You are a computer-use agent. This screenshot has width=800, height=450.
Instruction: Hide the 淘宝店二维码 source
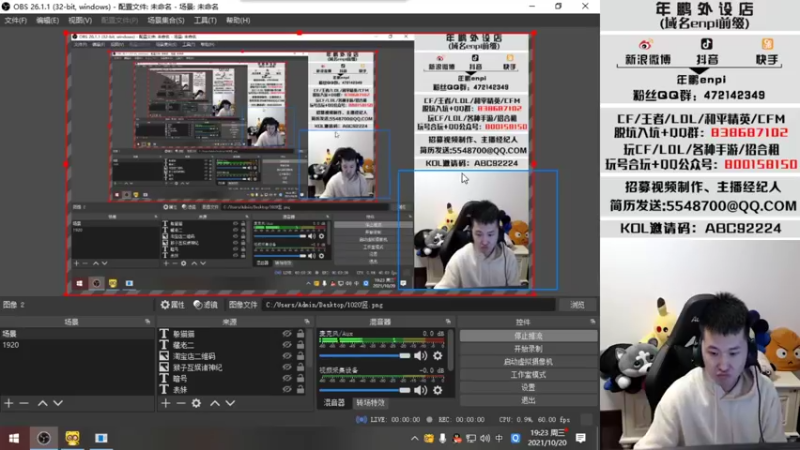point(287,356)
